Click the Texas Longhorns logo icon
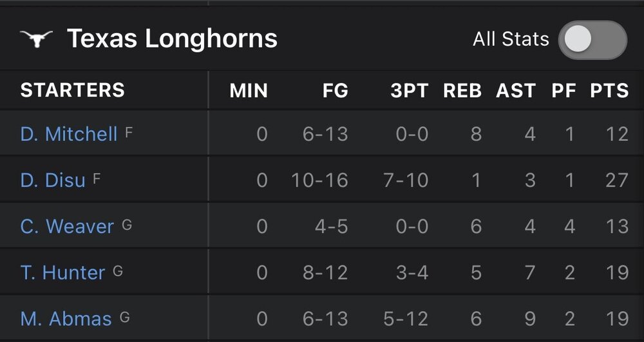Screen dimensions: 644x342 pos(36,39)
